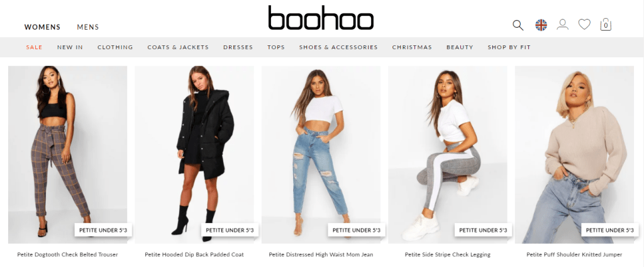Click Petite Under 5'3 badge on legging
This screenshot has width=644, height=267.
pos(483,230)
